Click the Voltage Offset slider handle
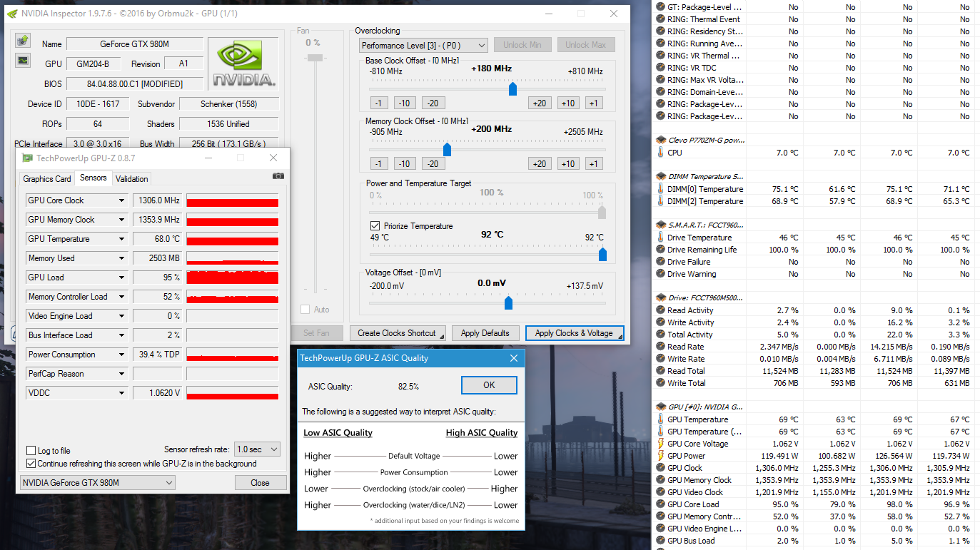Viewport: 980px width, 550px height. click(x=508, y=303)
